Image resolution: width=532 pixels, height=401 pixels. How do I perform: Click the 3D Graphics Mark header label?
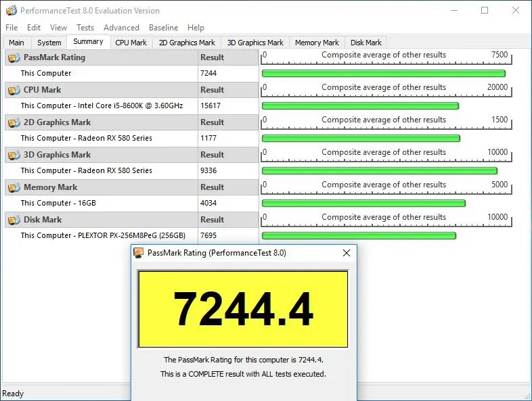pyautogui.click(x=58, y=155)
